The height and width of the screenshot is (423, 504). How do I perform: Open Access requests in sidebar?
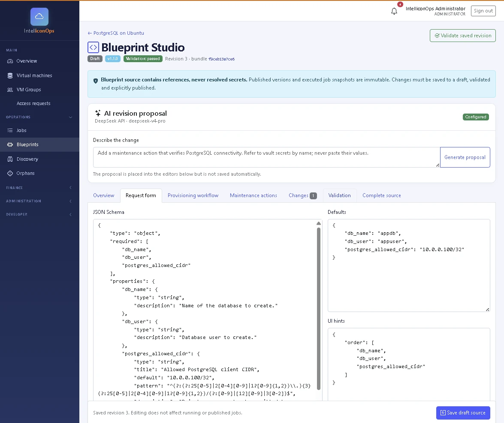(x=39, y=103)
